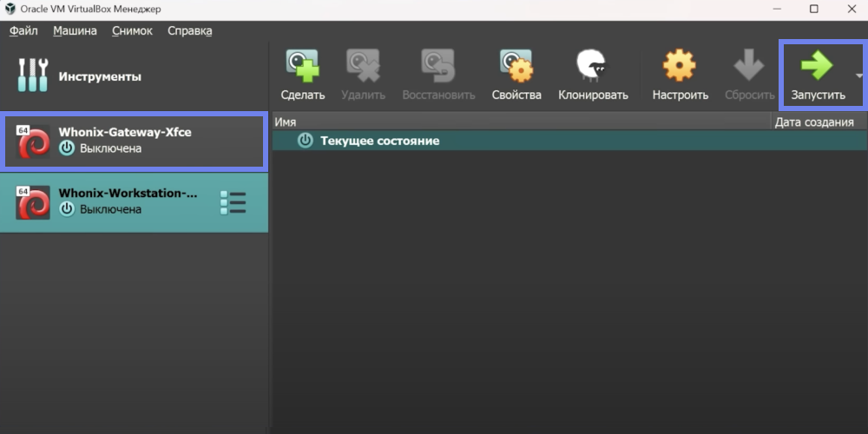The image size is (868, 434).
Task: Open the Файл menu
Action: click(23, 30)
